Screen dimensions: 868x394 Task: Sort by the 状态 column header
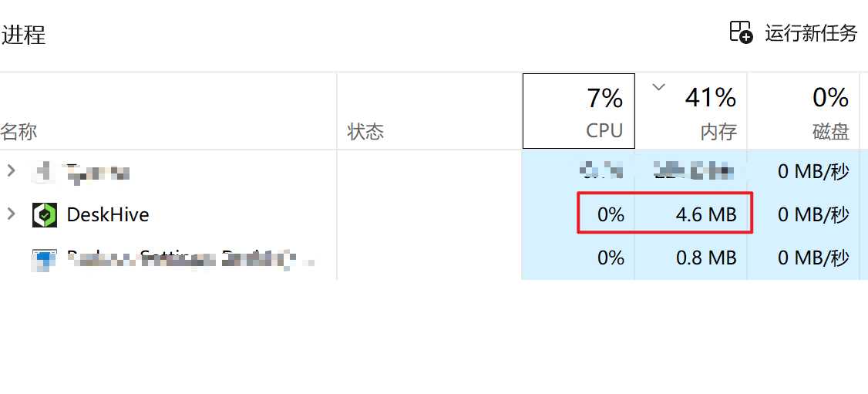pyautogui.click(x=365, y=132)
